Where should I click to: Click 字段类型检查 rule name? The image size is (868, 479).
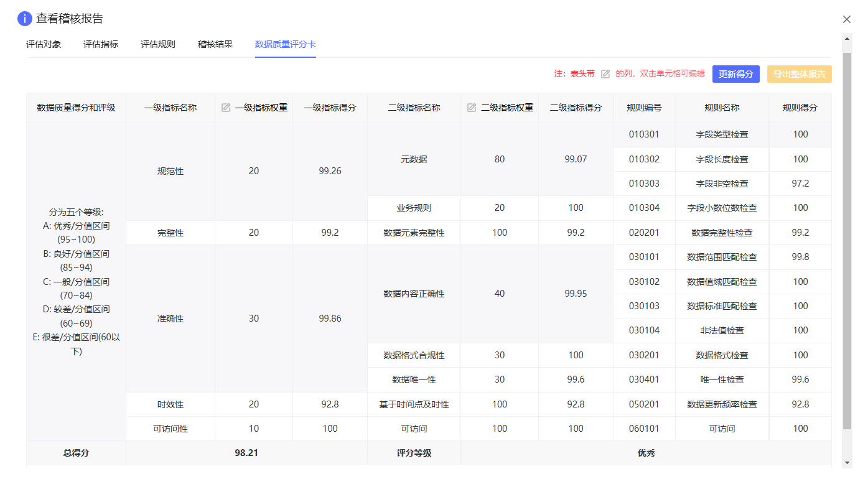tap(722, 134)
